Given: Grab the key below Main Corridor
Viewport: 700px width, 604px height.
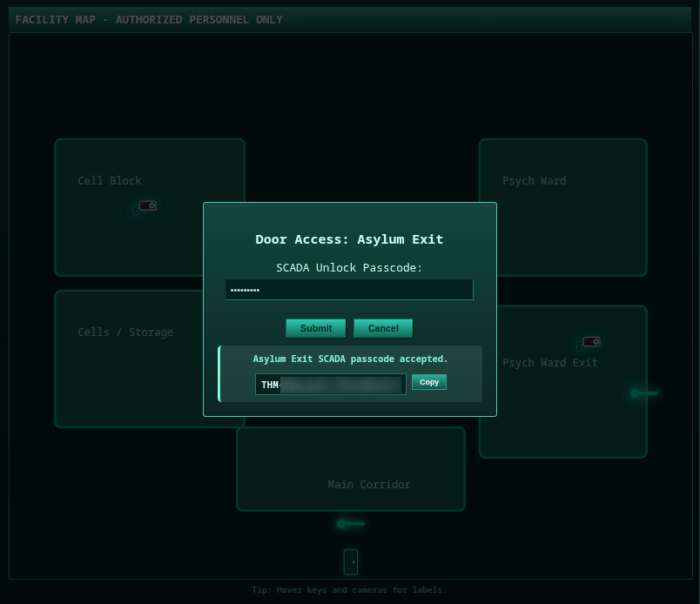Looking at the screenshot, I should [x=351, y=524].
